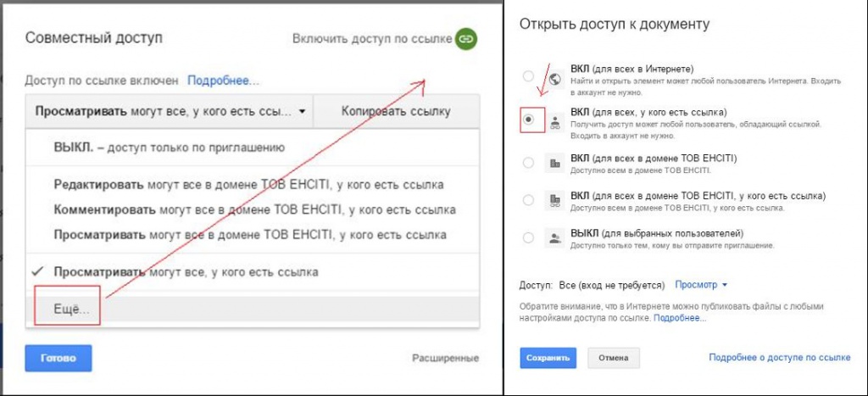Screen dimensions: 868x396
Task: Open the Просмотр access level dropdown
Action: click(701, 285)
